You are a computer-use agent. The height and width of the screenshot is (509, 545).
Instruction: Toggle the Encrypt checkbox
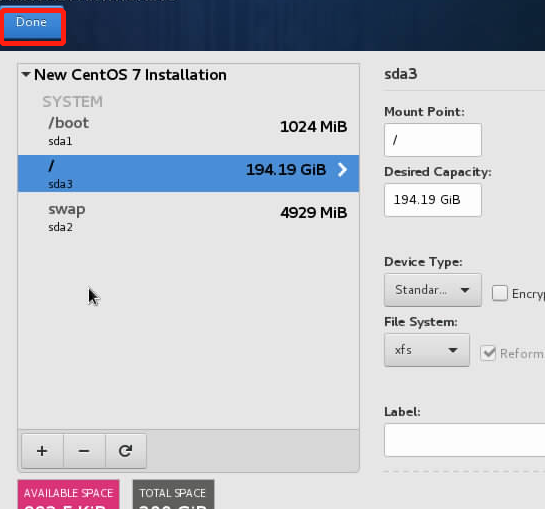click(499, 293)
